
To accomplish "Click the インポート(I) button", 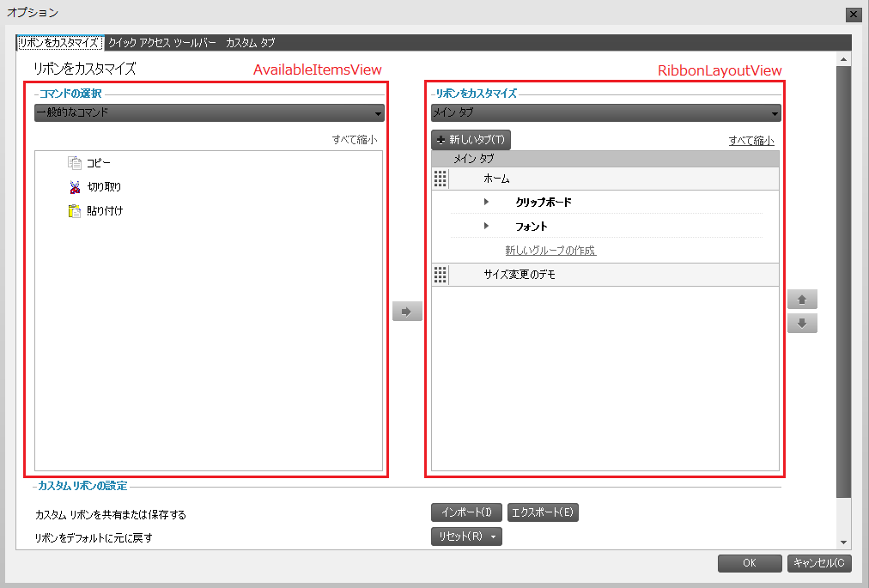I will point(466,512).
